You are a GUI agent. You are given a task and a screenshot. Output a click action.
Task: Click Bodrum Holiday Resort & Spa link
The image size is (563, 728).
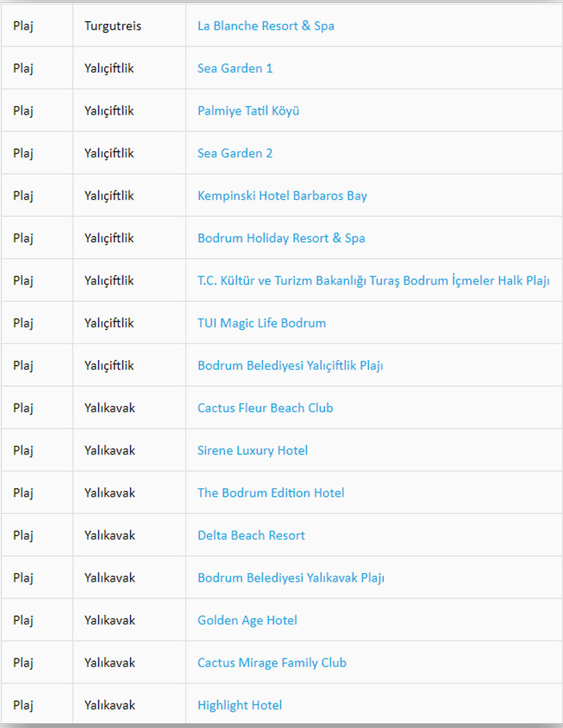click(x=281, y=238)
